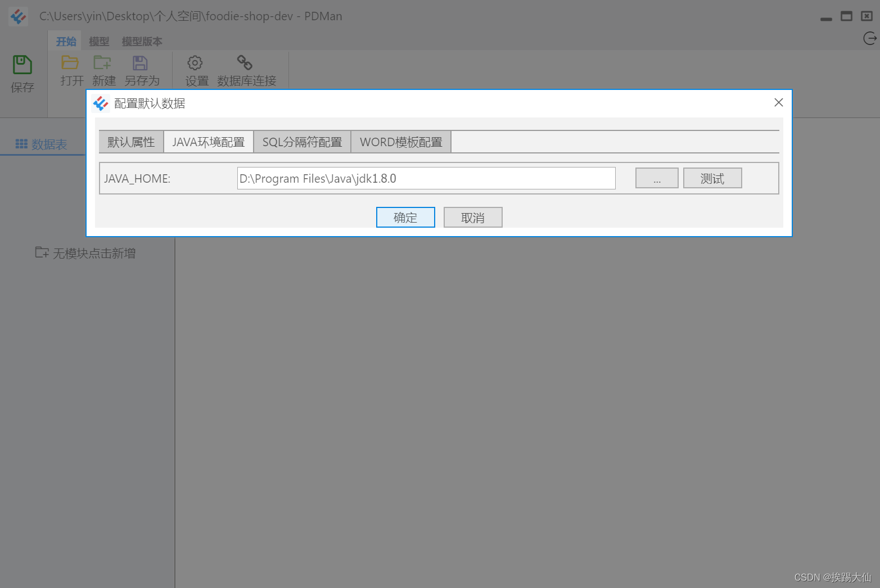Click the 无模块点击新增 link

point(86,253)
